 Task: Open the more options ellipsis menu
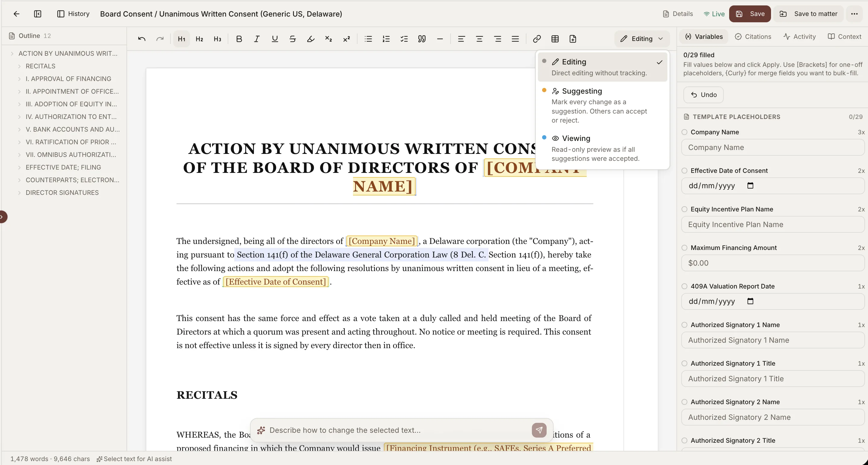point(854,14)
